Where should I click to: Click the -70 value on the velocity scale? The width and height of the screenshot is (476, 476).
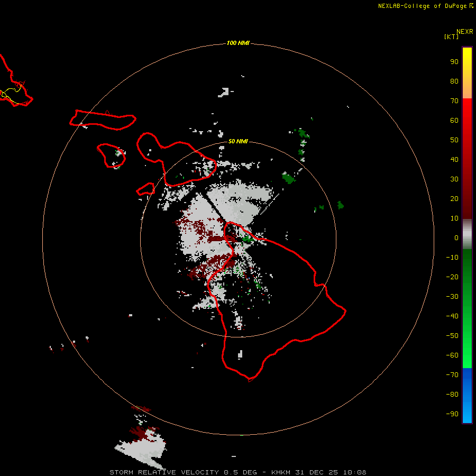(x=452, y=375)
